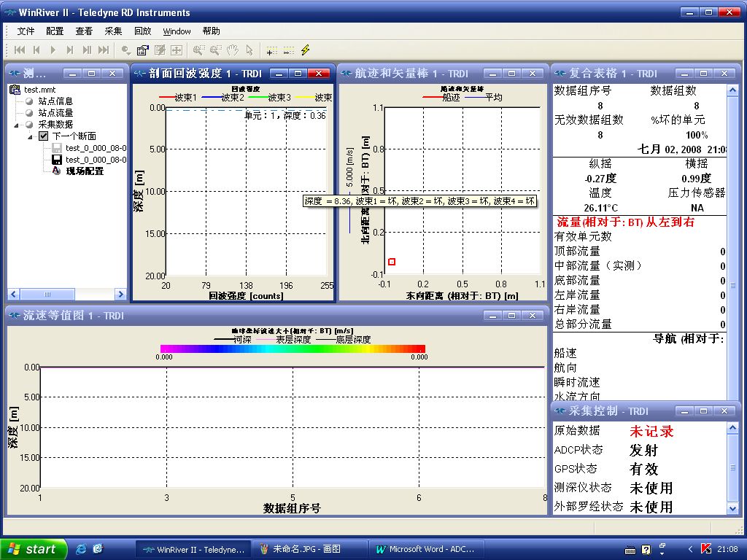The height and width of the screenshot is (560, 747).
Task: Toggle the 下一个断面 checkbox
Action: (x=44, y=136)
